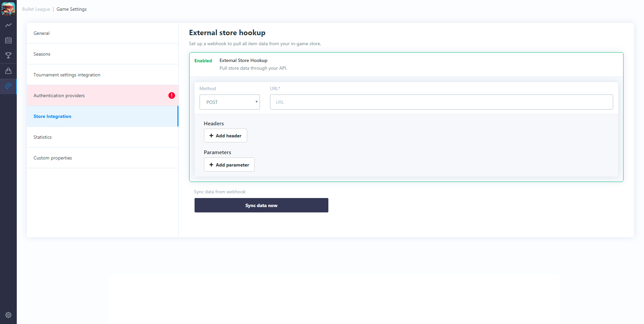Image resolution: width=644 pixels, height=324 pixels.
Task: Open the calendar icon in sidebar
Action: (8, 41)
